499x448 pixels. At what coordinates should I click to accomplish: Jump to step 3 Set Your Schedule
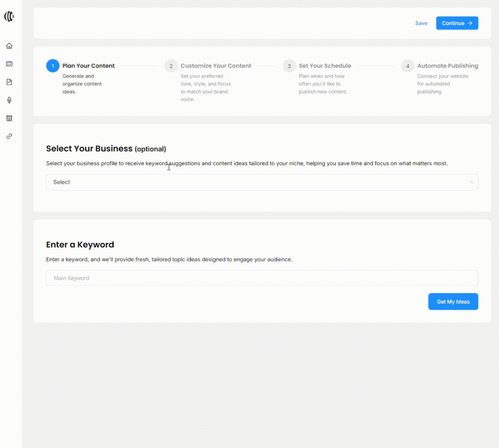click(x=325, y=66)
